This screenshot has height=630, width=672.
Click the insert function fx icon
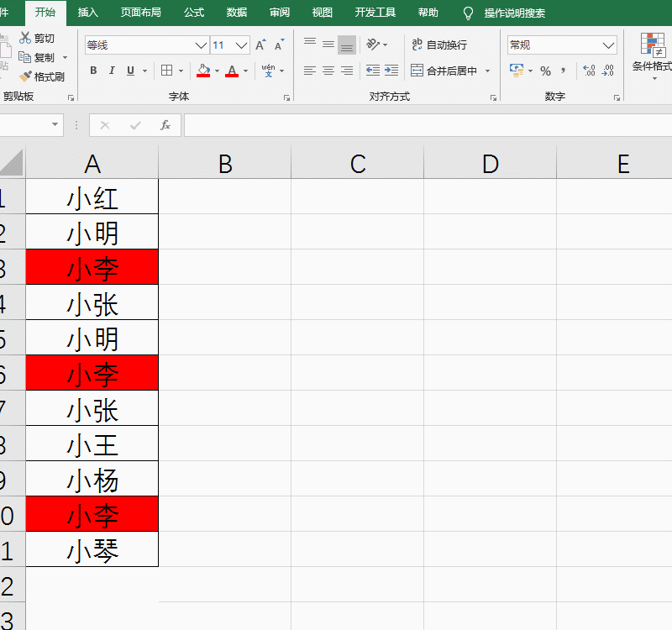pos(165,125)
